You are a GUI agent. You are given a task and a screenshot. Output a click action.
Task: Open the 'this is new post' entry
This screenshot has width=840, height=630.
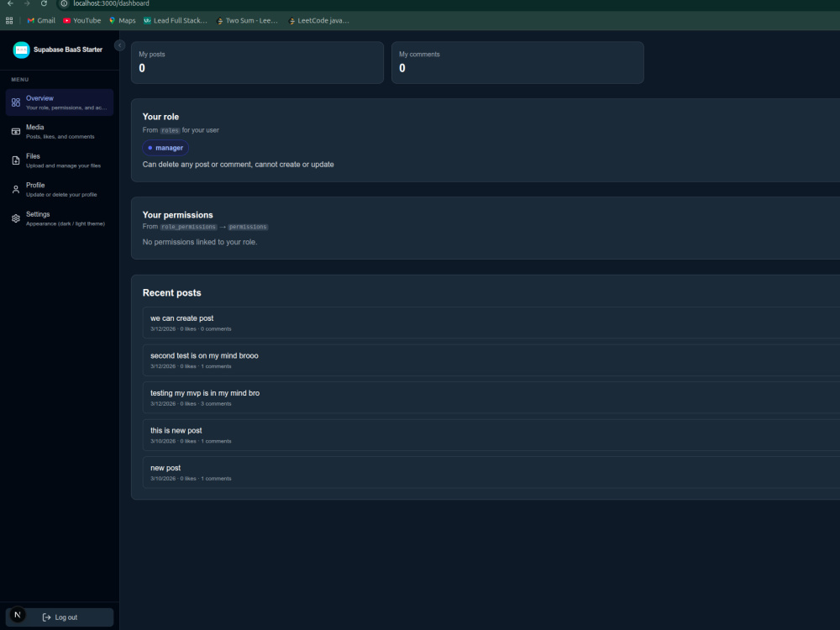pyautogui.click(x=491, y=435)
